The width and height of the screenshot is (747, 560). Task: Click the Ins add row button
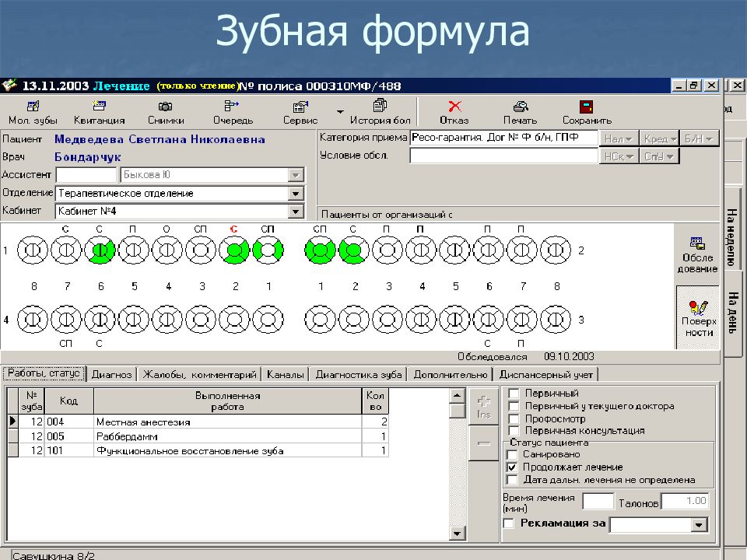[x=483, y=406]
